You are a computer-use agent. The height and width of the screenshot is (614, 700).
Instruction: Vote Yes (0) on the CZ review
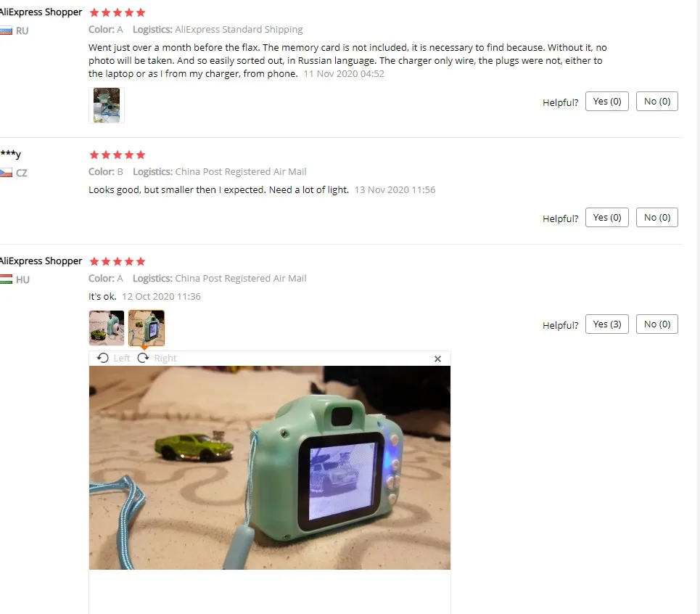coord(606,218)
